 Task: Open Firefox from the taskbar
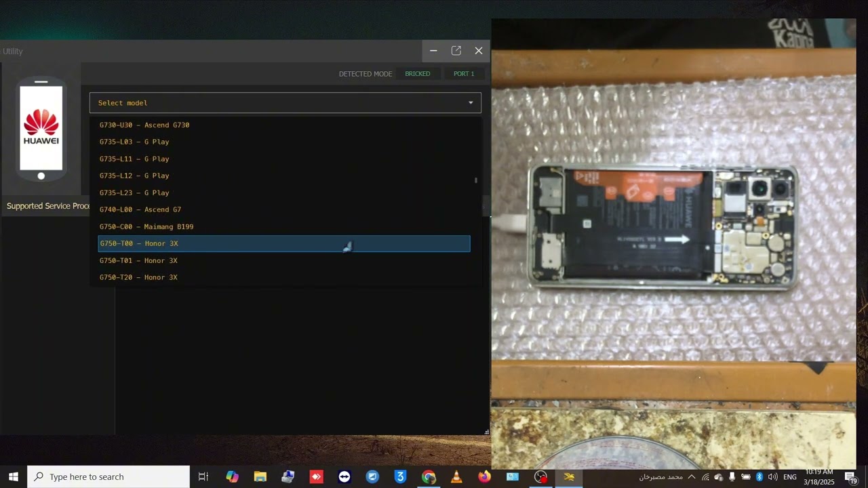tap(484, 476)
